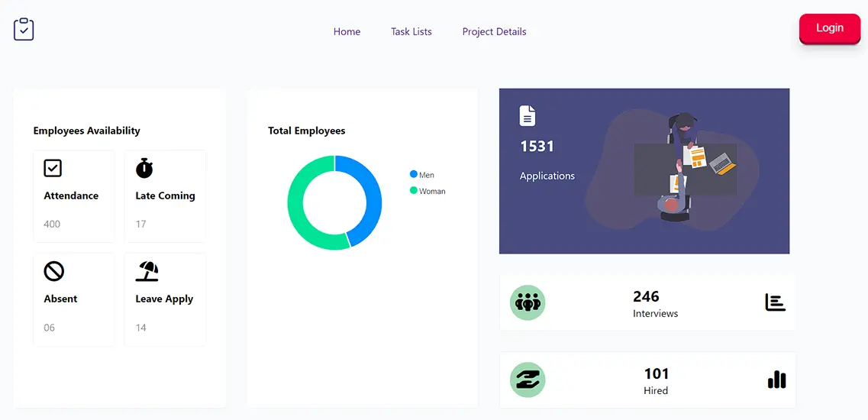The height and width of the screenshot is (420, 868).
Task: Click the Applications label
Action: pos(547,176)
